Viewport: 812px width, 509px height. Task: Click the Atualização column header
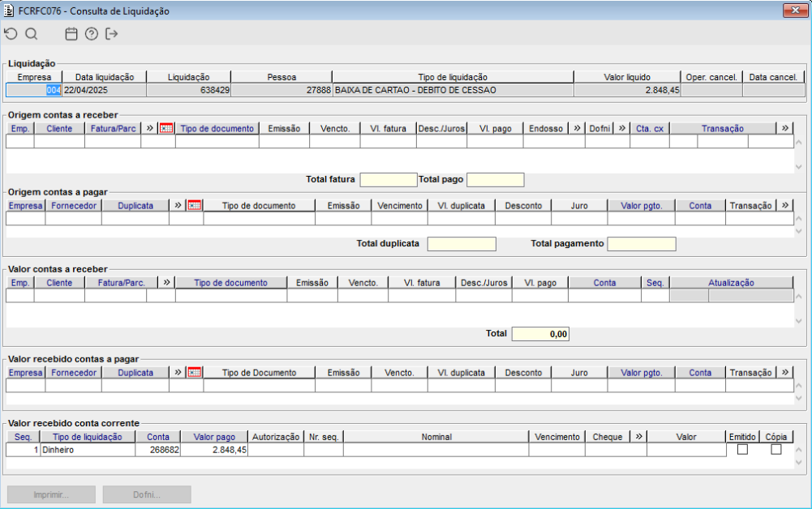point(731,282)
